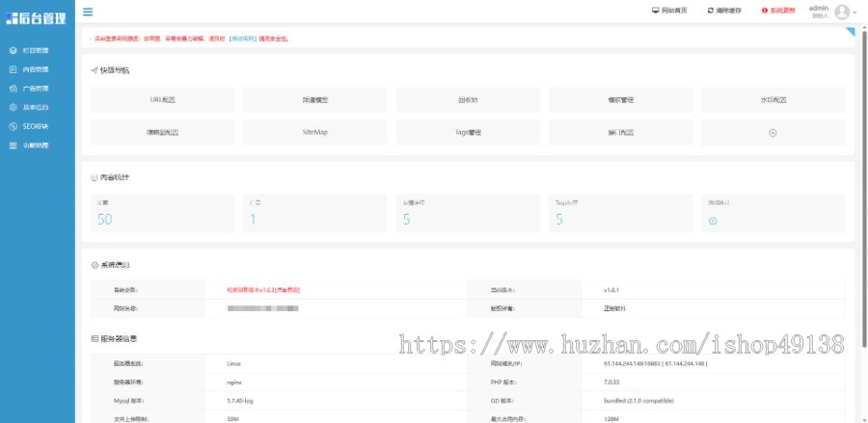Open 栏目管理 menu in sidebar
Image resolution: width=868 pixels, height=423 pixels.
coord(36,50)
